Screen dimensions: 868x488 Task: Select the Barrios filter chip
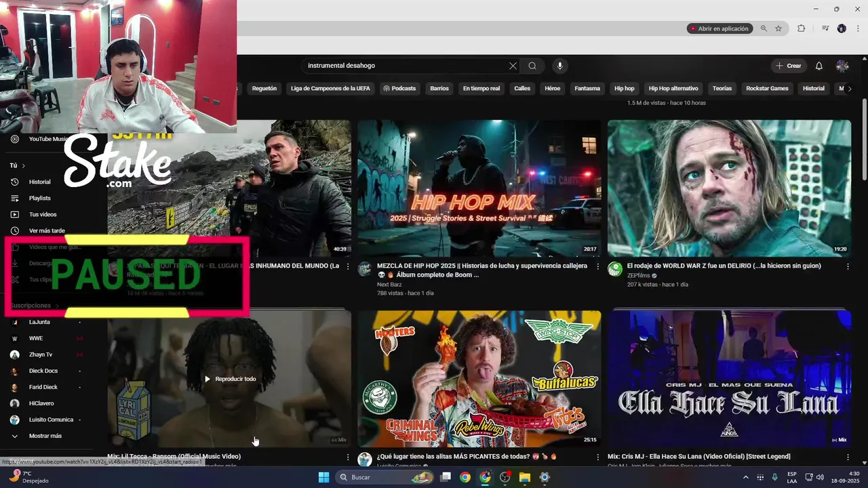coord(439,88)
